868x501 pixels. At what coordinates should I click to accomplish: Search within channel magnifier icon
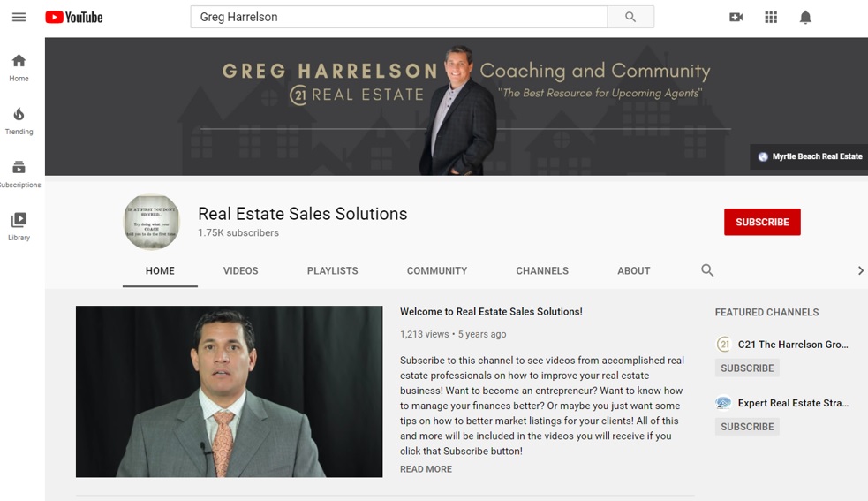pos(707,270)
